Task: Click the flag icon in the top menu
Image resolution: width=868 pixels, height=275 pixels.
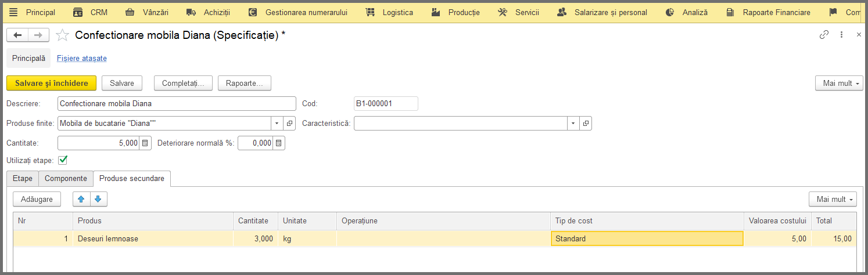Action: 833,12
